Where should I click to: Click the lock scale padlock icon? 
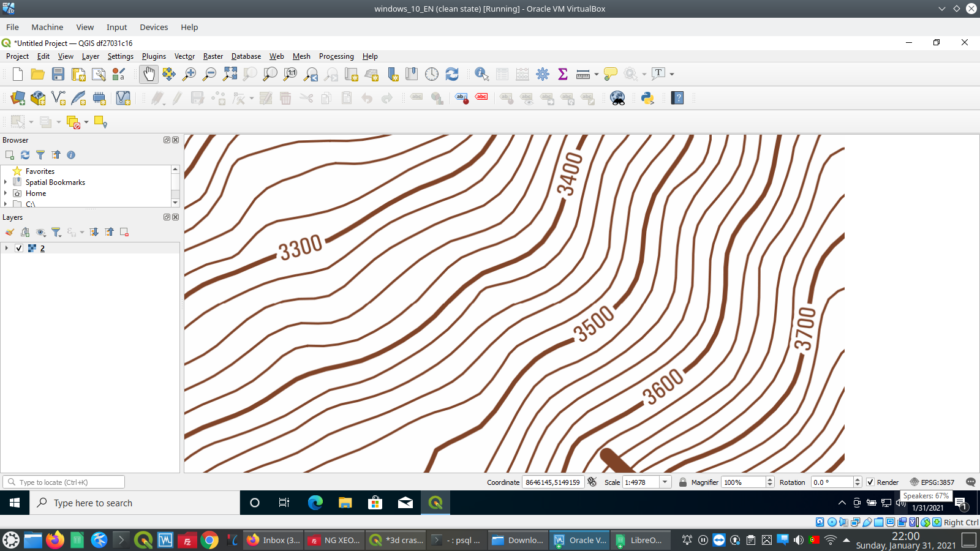[682, 482]
